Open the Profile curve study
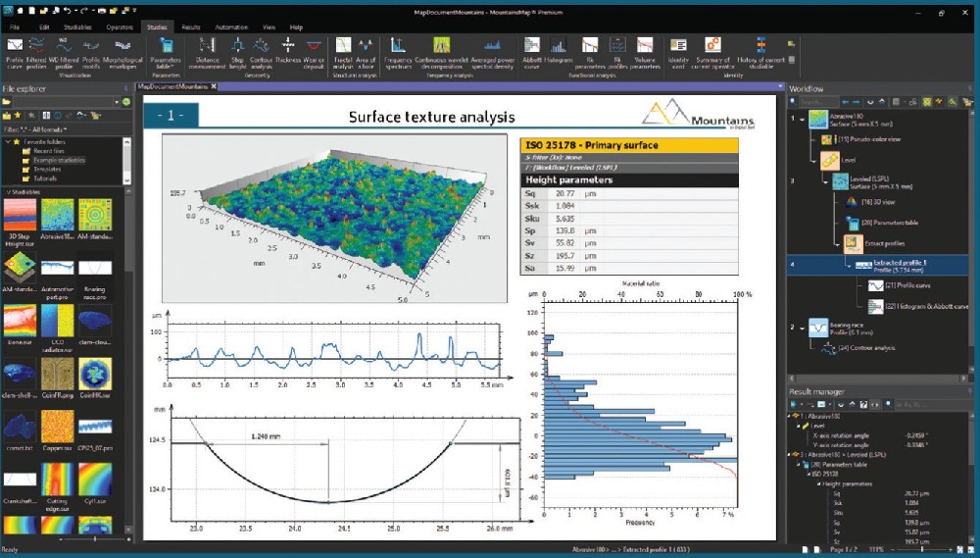The width and height of the screenshot is (980, 558). [16, 49]
